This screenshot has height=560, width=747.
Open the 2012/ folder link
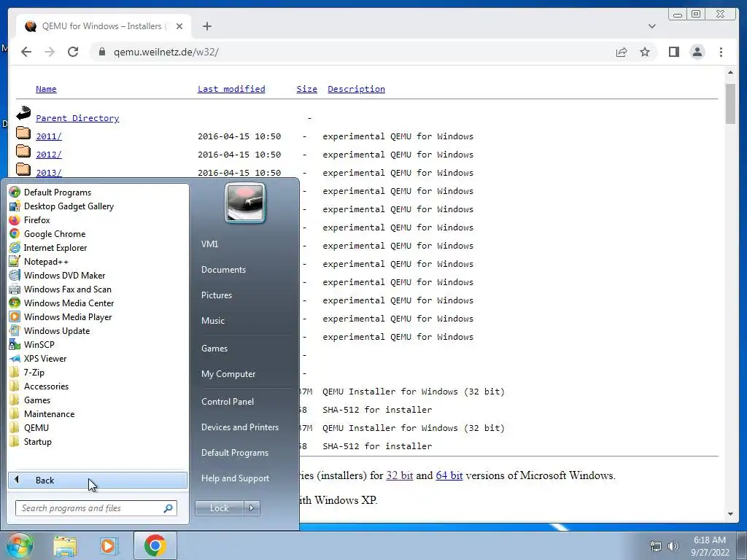49,155
